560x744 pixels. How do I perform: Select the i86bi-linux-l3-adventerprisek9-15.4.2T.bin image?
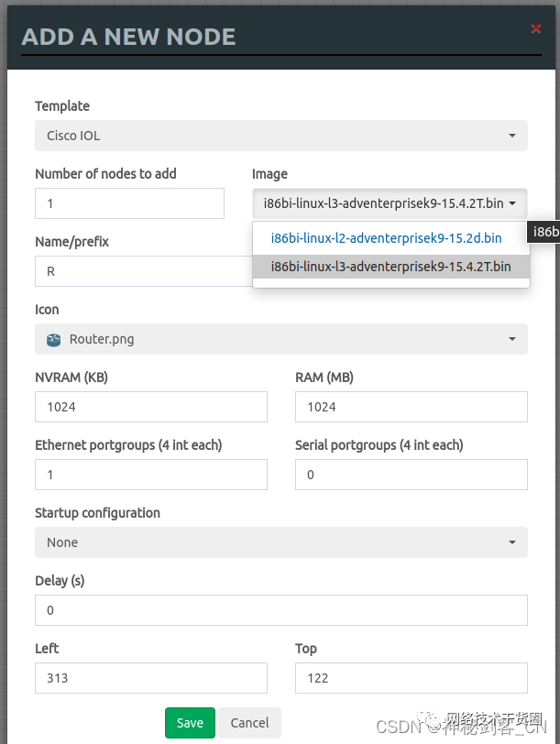pyautogui.click(x=391, y=267)
